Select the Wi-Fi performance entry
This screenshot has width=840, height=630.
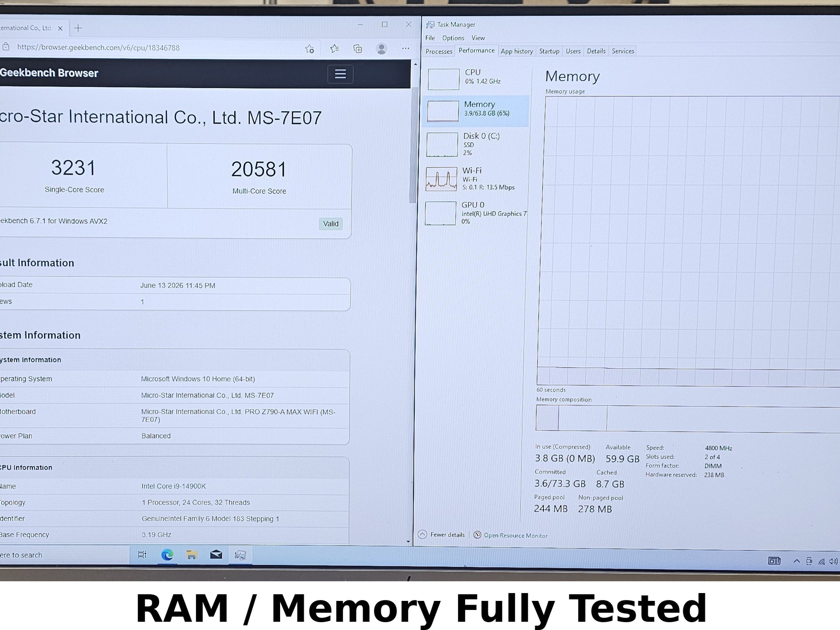point(476,178)
